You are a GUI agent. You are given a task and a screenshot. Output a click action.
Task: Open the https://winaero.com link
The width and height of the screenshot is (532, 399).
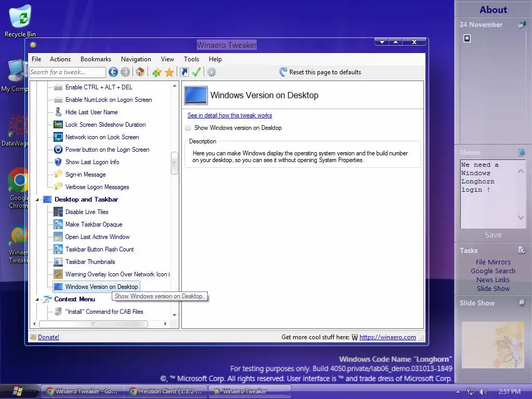388,337
